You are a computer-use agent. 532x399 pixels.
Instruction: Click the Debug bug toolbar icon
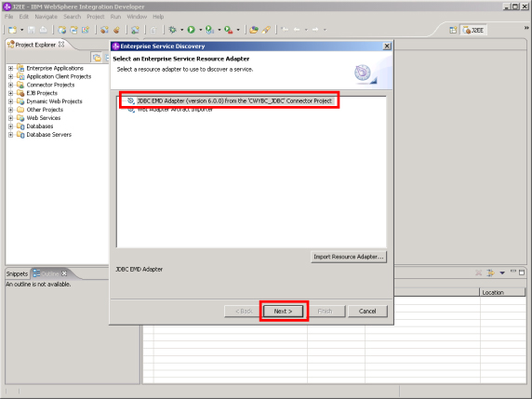pos(173,30)
